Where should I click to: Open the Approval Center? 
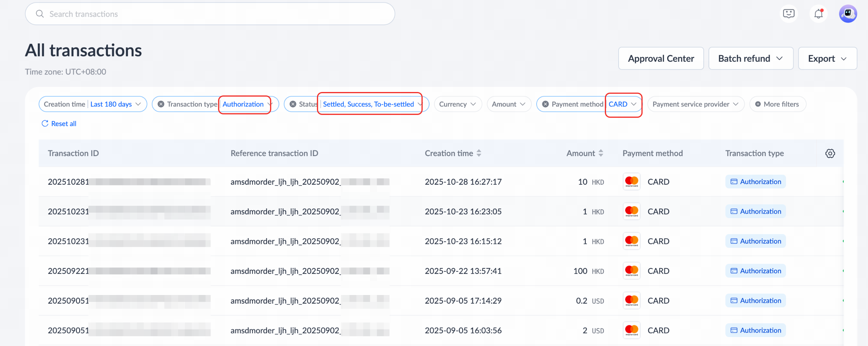(x=661, y=59)
